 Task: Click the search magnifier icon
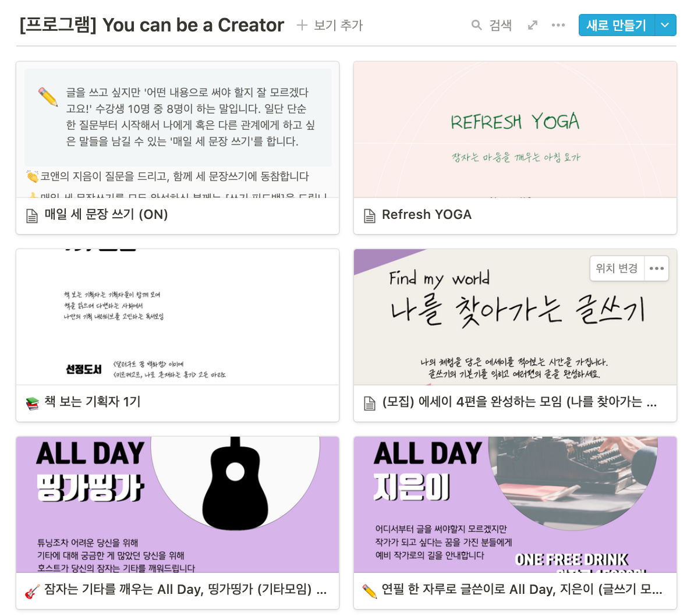(476, 25)
